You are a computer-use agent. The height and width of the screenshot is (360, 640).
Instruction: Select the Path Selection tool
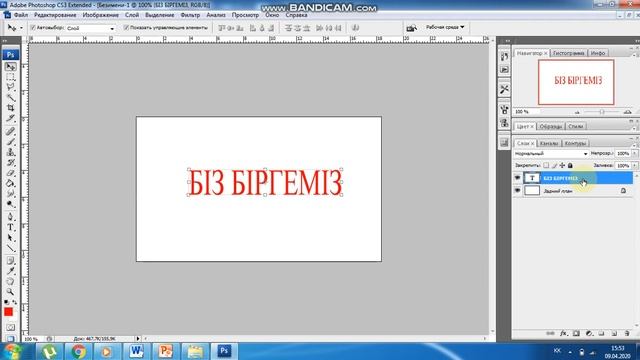(11, 238)
